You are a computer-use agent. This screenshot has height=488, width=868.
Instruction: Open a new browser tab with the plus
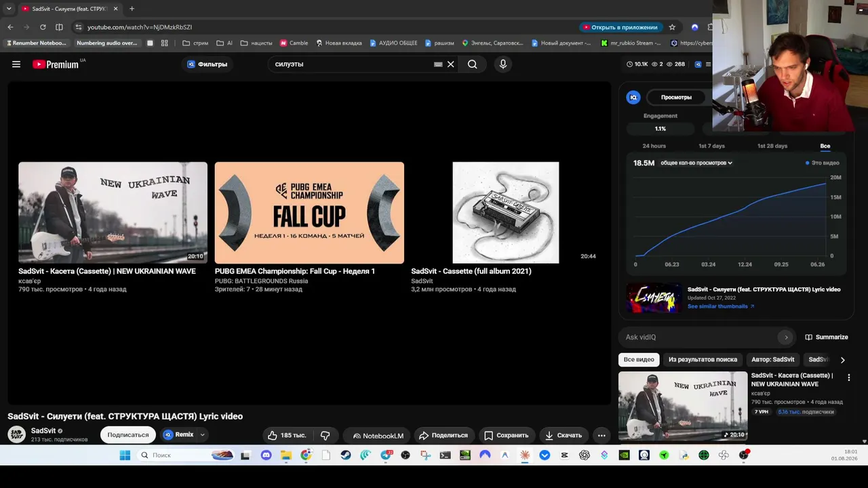pos(132,9)
